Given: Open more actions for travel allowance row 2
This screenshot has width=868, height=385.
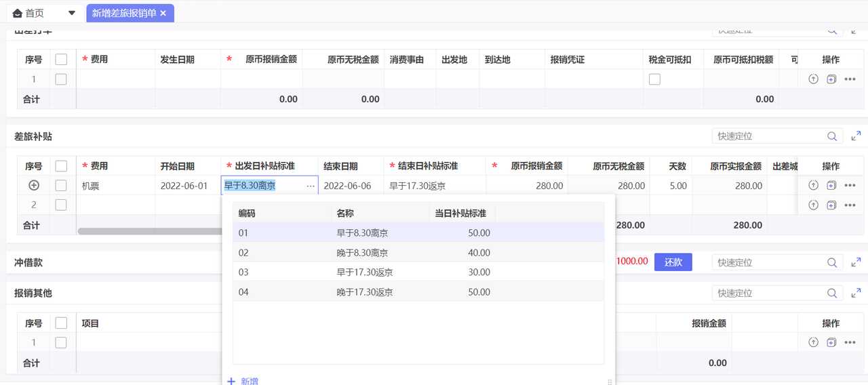Looking at the screenshot, I should [850, 205].
